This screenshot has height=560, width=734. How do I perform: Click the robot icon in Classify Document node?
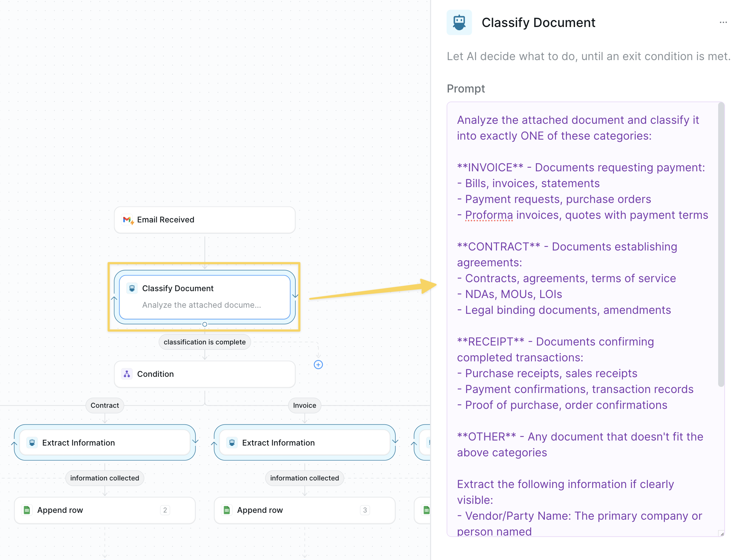[x=132, y=288]
